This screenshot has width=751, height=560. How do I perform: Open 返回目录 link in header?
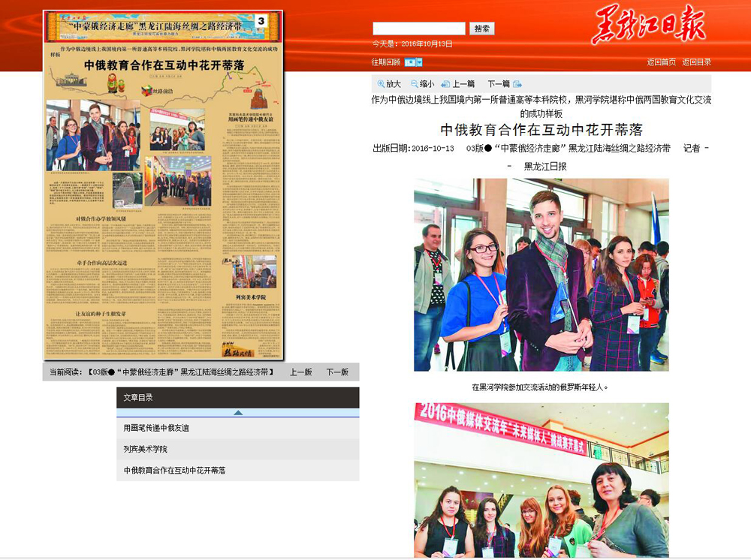pyautogui.click(x=696, y=62)
